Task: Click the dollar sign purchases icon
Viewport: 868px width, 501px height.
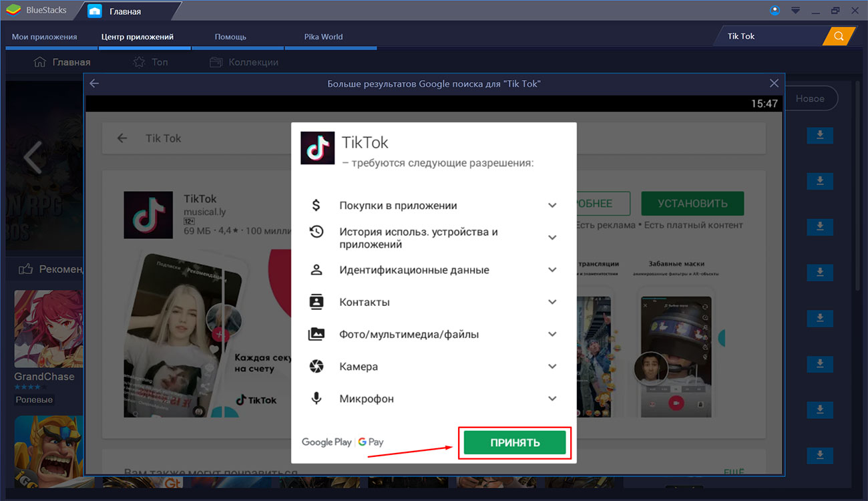Action: tap(316, 205)
